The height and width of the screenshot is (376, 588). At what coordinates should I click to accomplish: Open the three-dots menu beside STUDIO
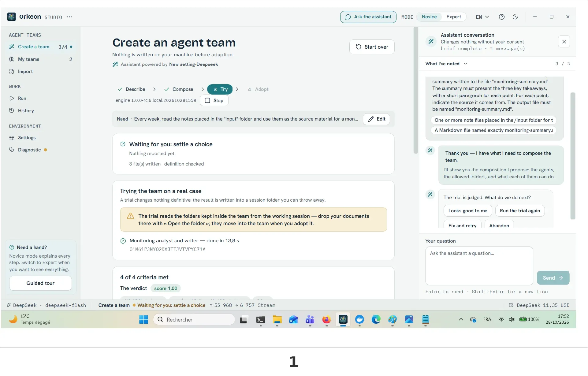(69, 17)
